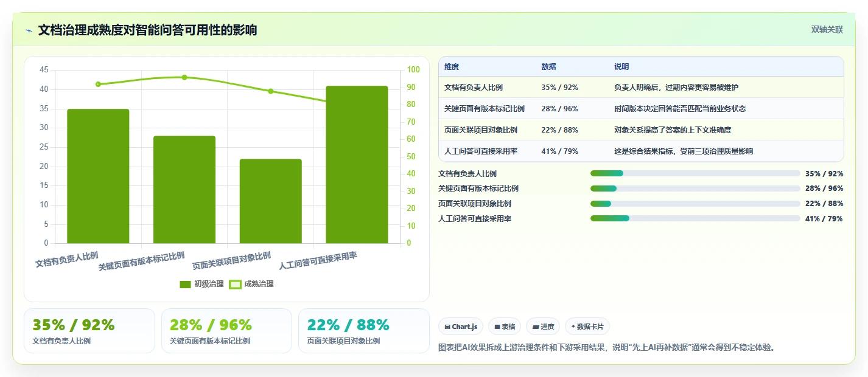Click the card title 文档治理成熟度对智能问答可用性的影响
Image resolution: width=868 pixels, height=377 pixels.
147,30
